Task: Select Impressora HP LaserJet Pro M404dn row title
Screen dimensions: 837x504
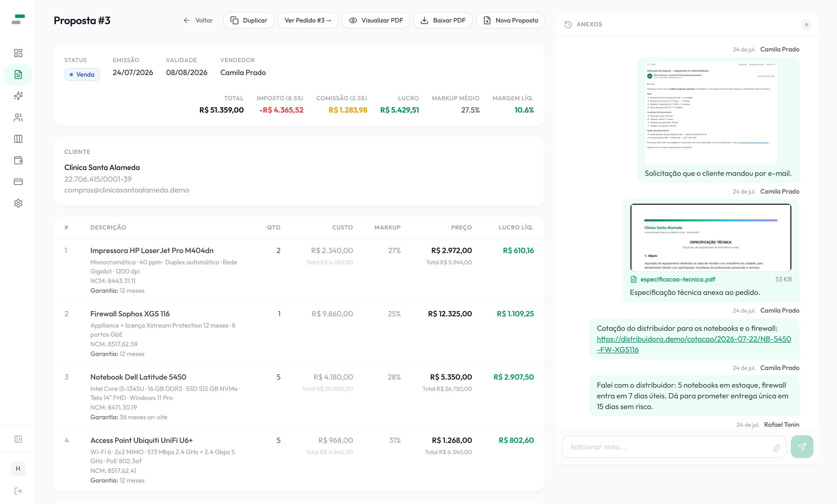Action: 152,250
